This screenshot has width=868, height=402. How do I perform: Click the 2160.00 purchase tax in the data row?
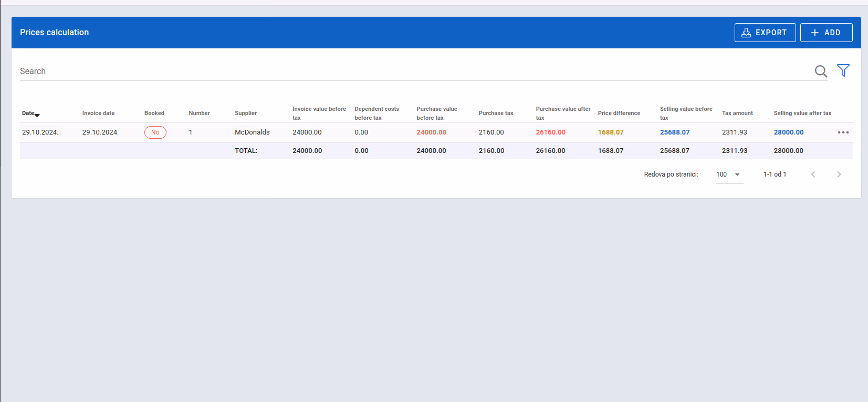(x=491, y=132)
